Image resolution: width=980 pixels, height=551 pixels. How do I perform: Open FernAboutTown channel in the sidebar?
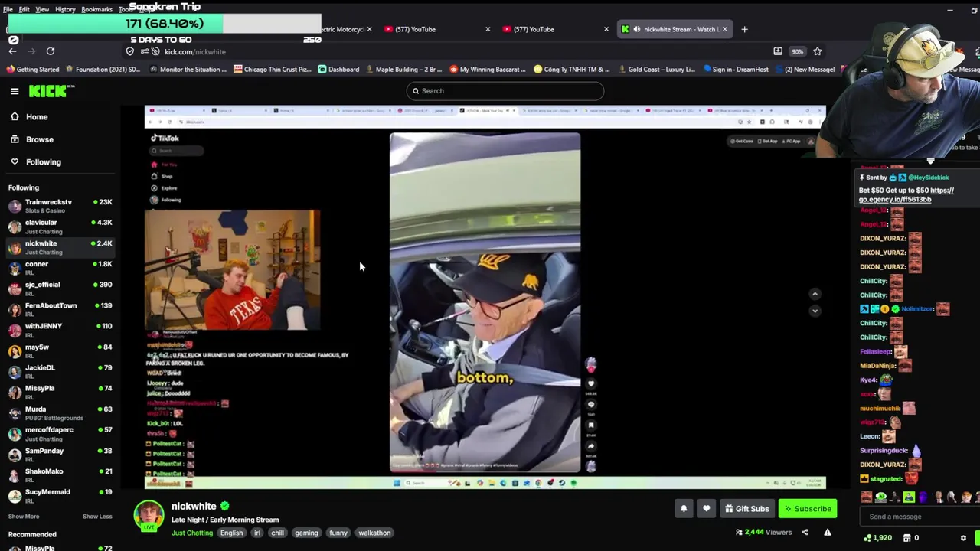(60, 309)
